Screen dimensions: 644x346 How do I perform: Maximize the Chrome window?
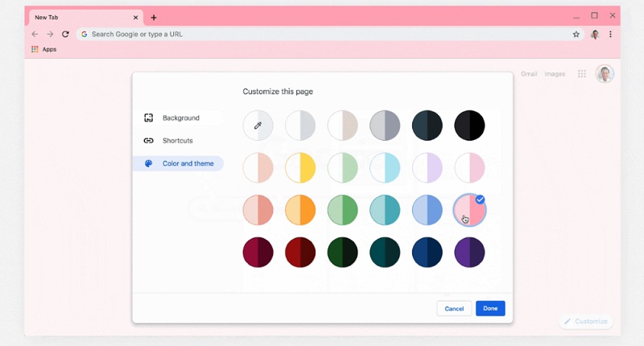pos(594,15)
